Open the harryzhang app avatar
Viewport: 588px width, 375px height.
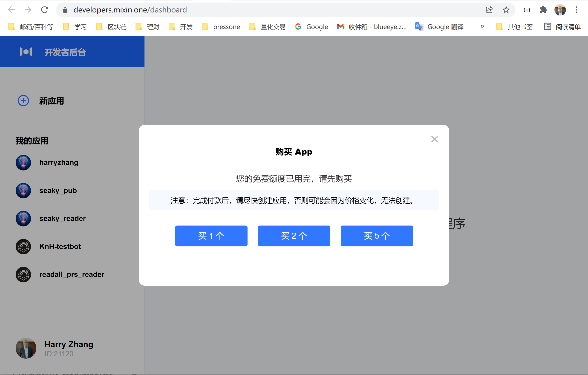click(23, 162)
